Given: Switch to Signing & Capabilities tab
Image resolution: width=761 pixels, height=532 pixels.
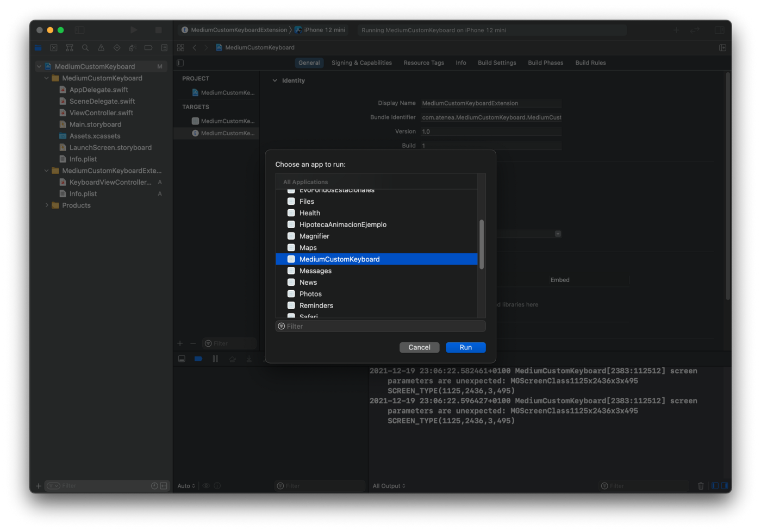Looking at the screenshot, I should (361, 63).
